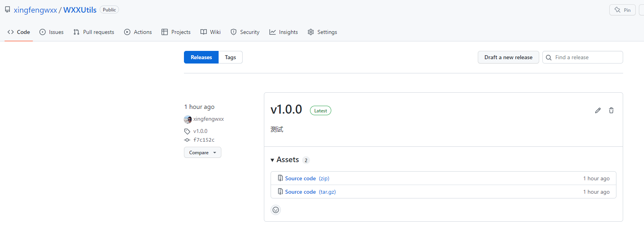Open the xingfengwxx owner profile link
Screen dimensions: 644x230
click(35, 10)
